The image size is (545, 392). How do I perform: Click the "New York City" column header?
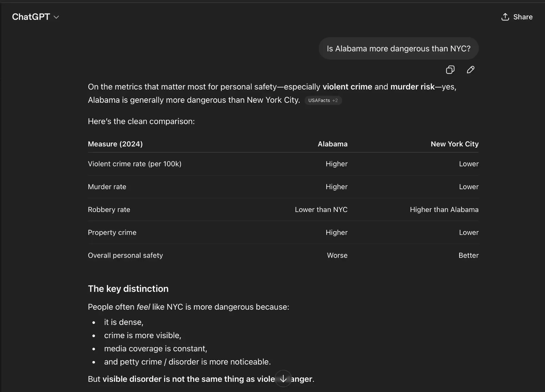454,144
